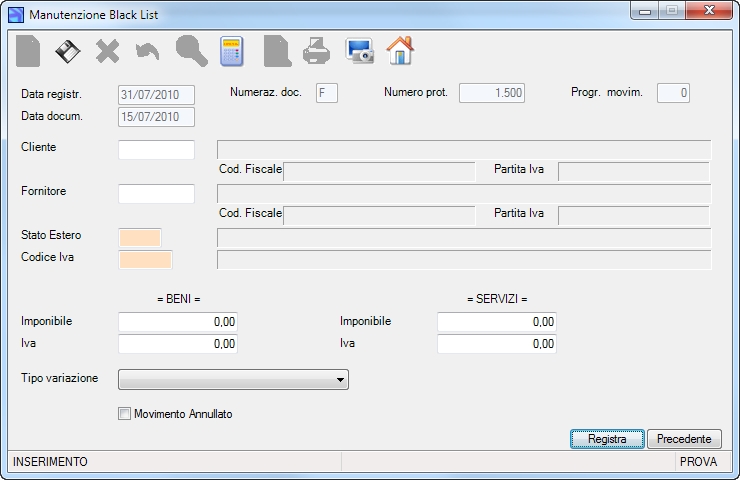Click the delete X toolbar icon
The height and width of the screenshot is (480, 740).
point(108,51)
